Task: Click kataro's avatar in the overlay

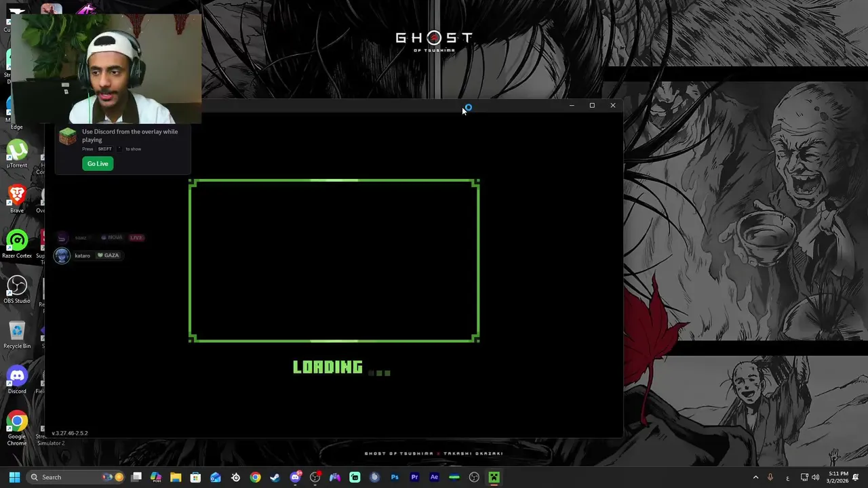Action: coord(62,256)
